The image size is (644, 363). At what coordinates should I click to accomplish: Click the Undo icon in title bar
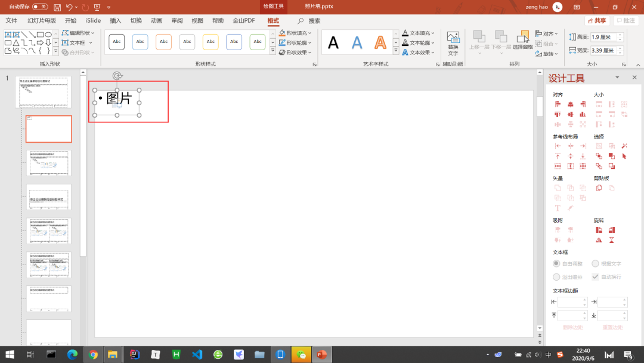pos(69,7)
